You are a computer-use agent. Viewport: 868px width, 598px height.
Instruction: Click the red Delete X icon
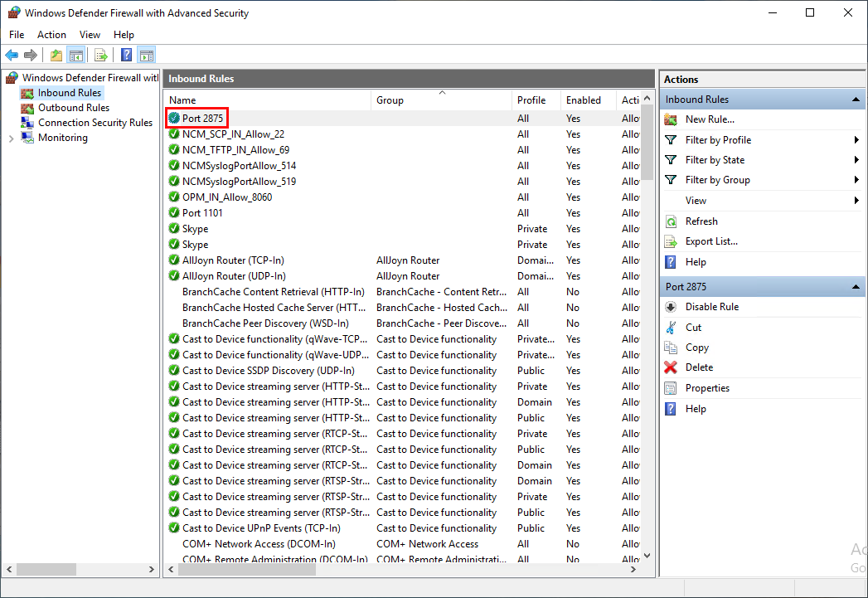pyautogui.click(x=671, y=367)
